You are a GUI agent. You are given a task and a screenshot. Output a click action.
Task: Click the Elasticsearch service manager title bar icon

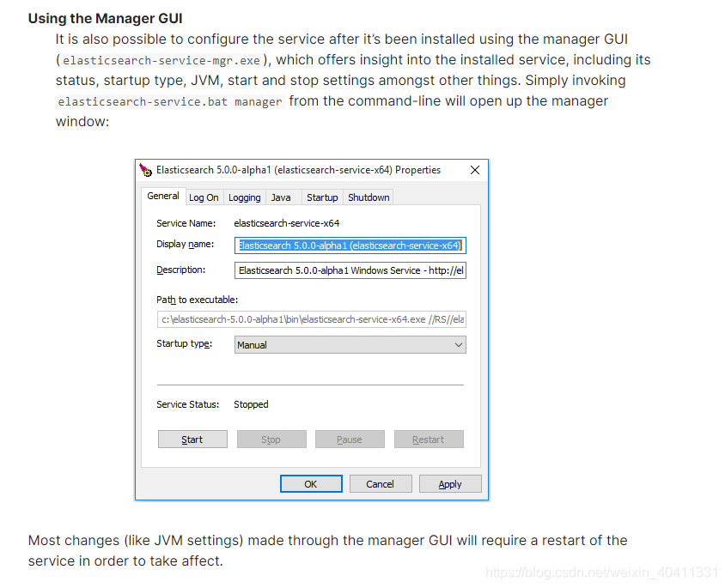144,170
